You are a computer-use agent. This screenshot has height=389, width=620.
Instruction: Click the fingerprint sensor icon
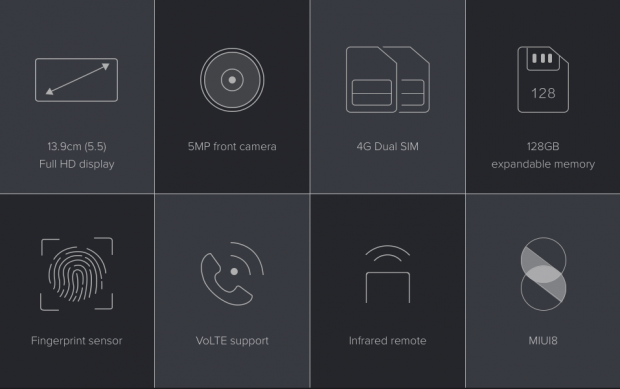tap(77, 274)
